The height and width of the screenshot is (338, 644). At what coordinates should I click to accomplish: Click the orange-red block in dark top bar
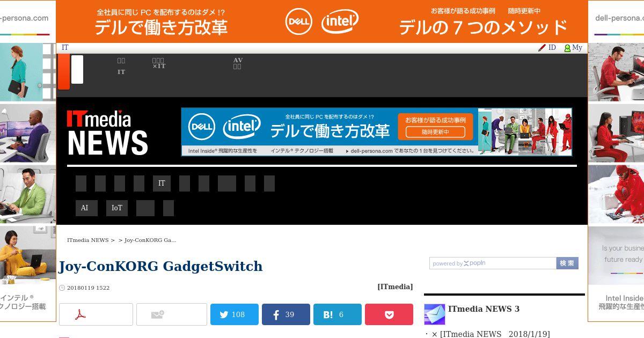pyautogui.click(x=64, y=71)
